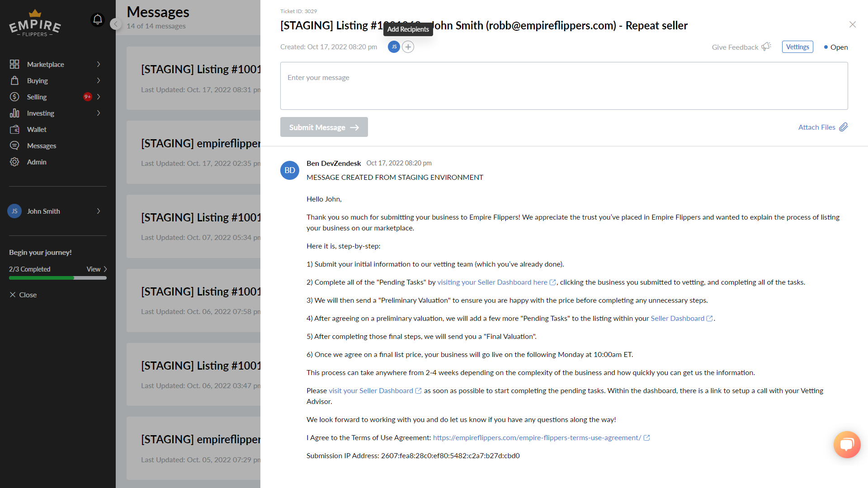Click the Investing chart icon
The height and width of the screenshot is (488, 868).
[x=14, y=113]
